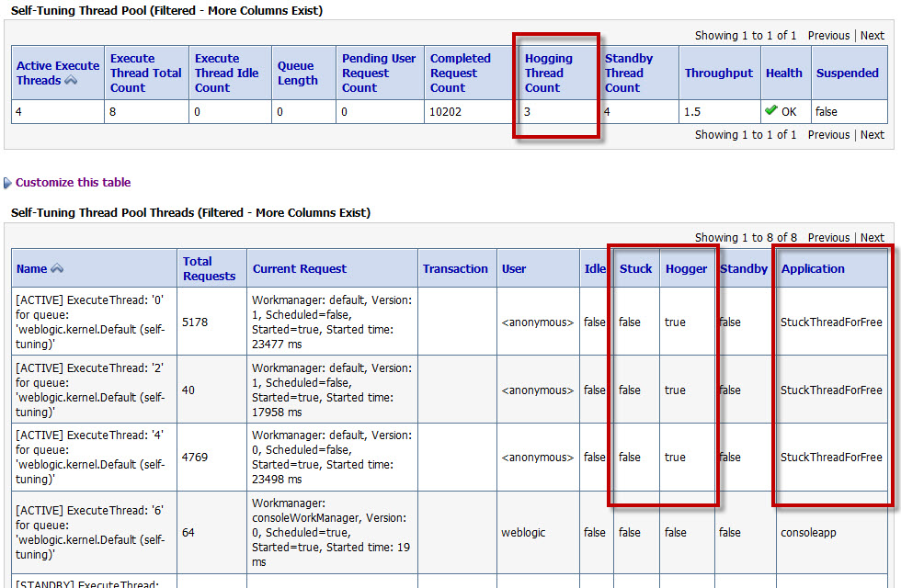Select ExecuteThread '4' name cell
901x588 pixels.
[x=94, y=458]
